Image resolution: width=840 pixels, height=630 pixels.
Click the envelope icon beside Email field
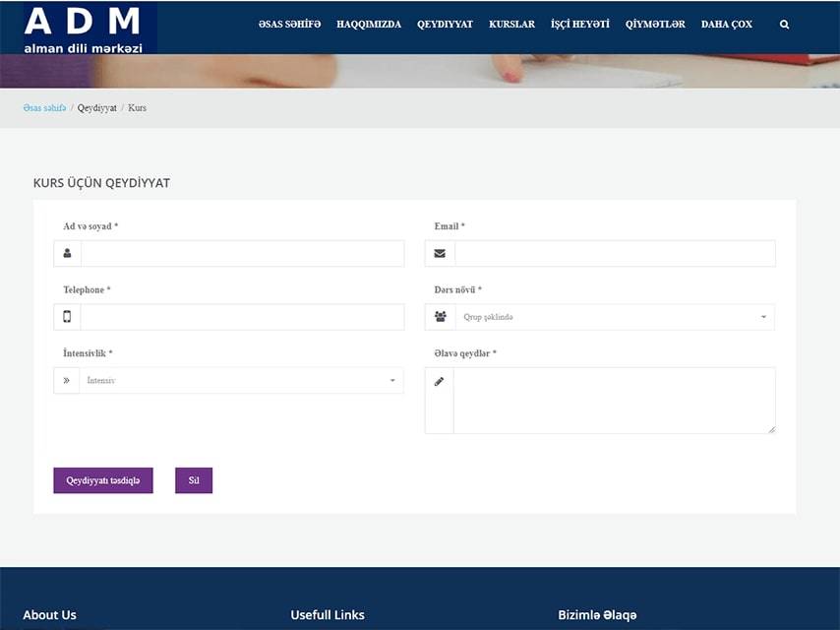[x=440, y=253]
